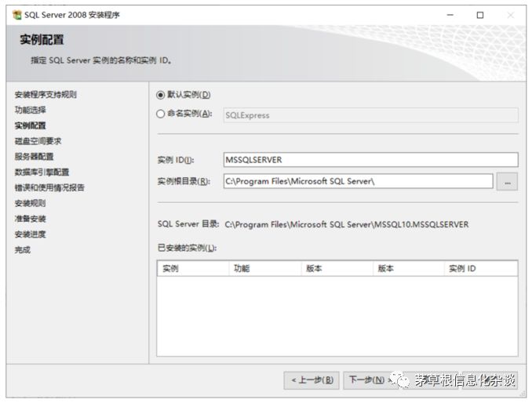Maximize the SQL Server 2008 setup window

pos(480,15)
